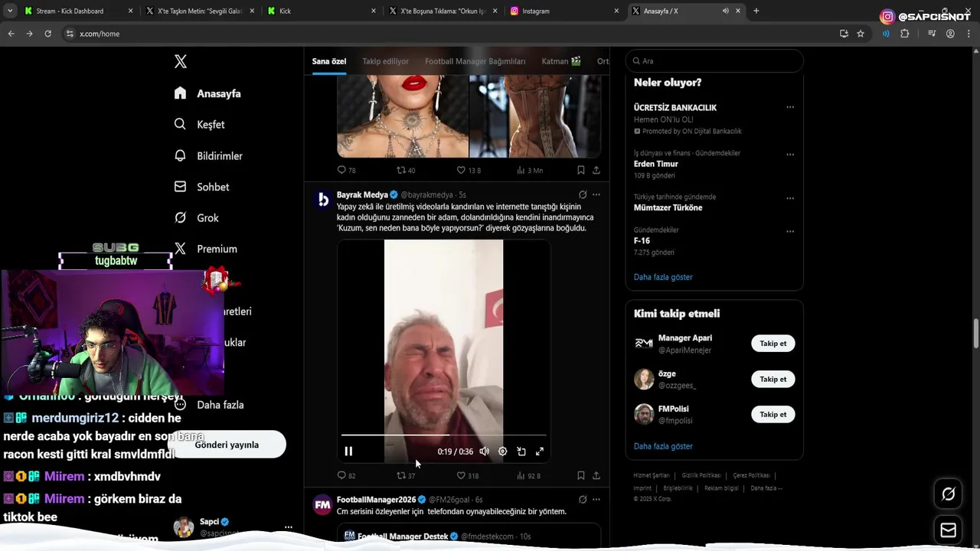This screenshot has width=980, height=551.
Task: Open options for F-16 trend
Action: tap(790, 231)
